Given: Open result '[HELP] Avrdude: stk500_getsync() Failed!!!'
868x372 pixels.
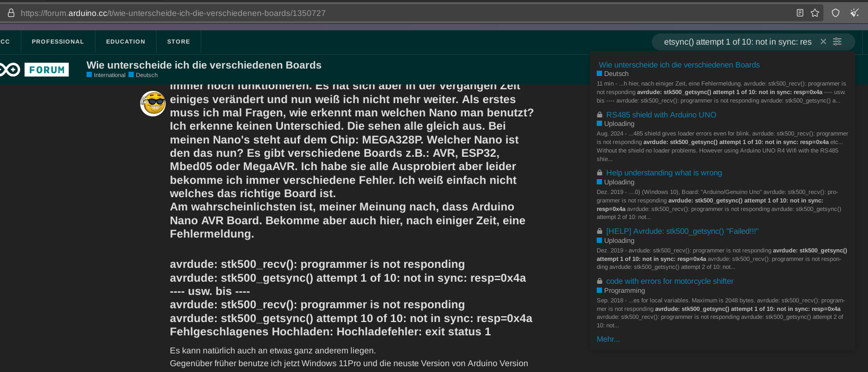Looking at the screenshot, I should coord(682,231).
